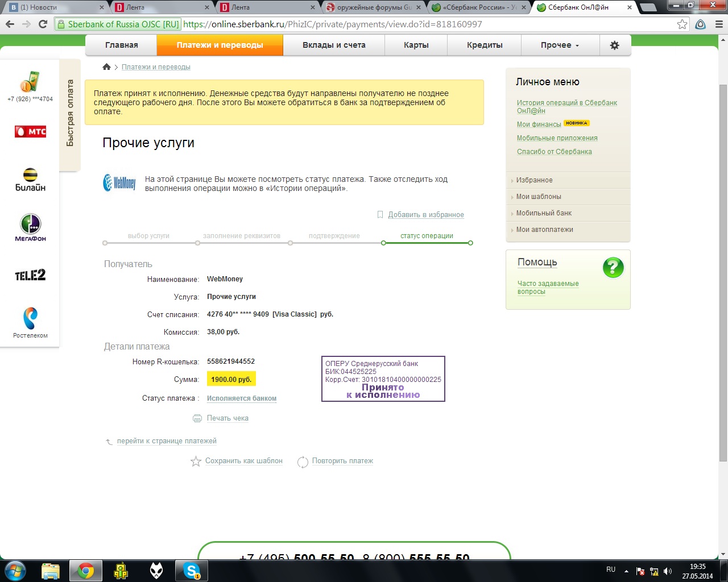Click the star icon for Сохранить как шаблон
This screenshot has width=728, height=582.
[196, 462]
